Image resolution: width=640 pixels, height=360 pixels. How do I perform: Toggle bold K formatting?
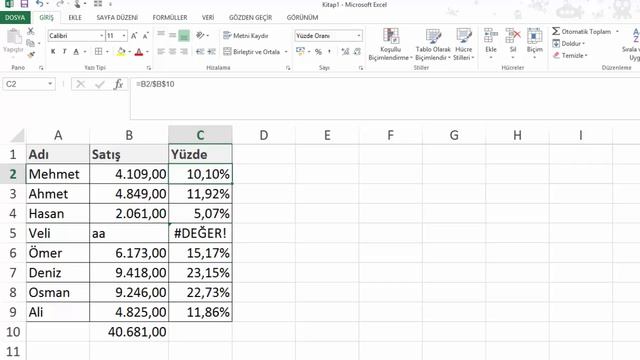(x=53, y=51)
